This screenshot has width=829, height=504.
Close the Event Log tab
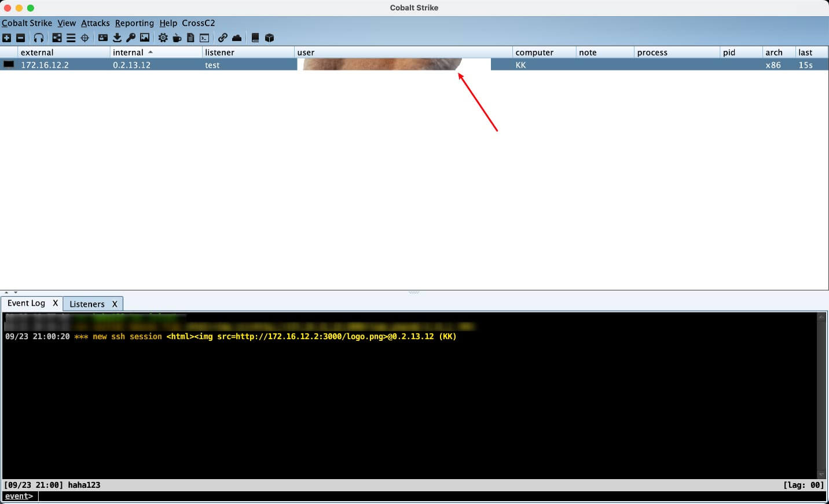coord(56,303)
